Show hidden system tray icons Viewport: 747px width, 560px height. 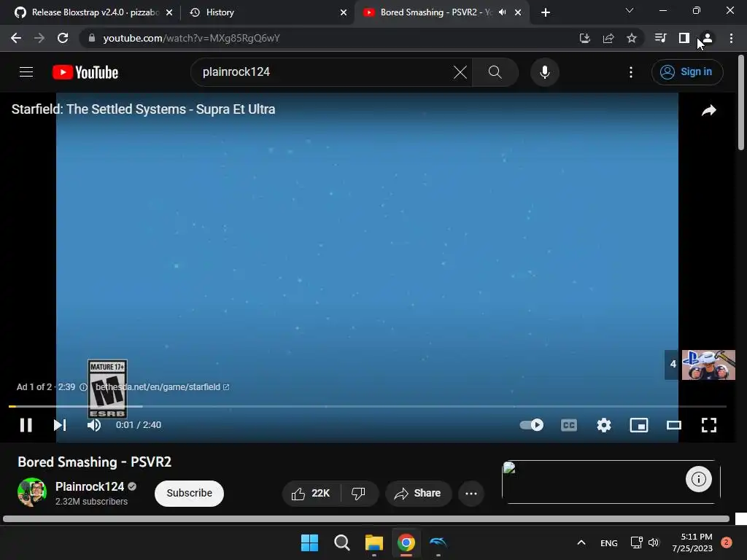(581, 542)
